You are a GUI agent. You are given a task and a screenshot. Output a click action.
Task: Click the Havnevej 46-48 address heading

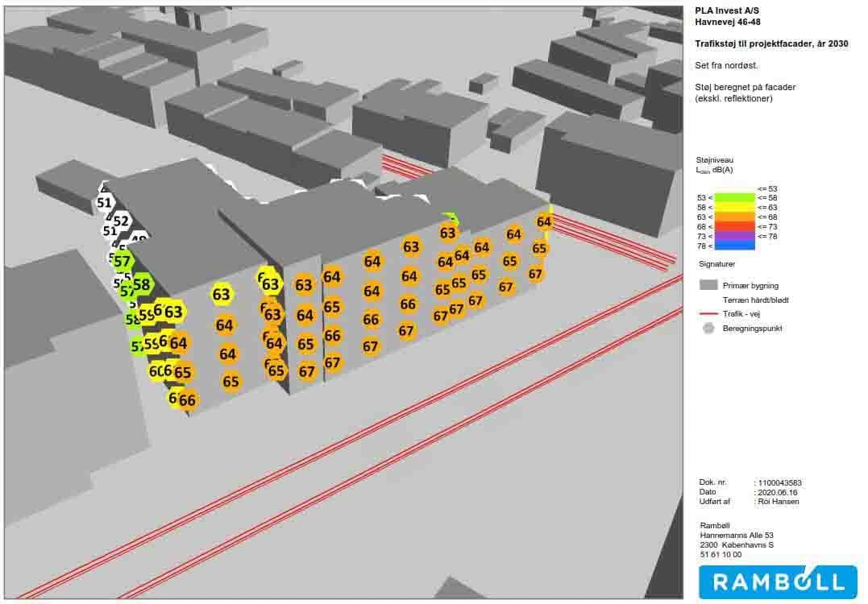coord(727,23)
